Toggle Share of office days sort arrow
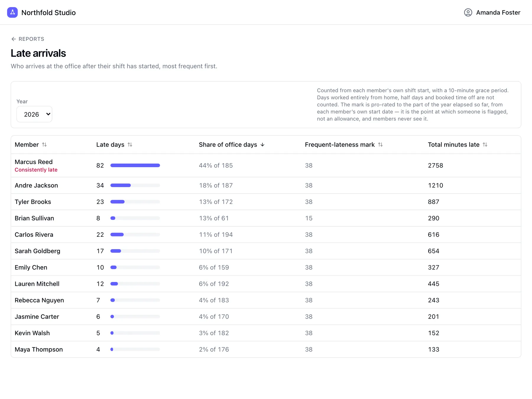 [x=262, y=145]
